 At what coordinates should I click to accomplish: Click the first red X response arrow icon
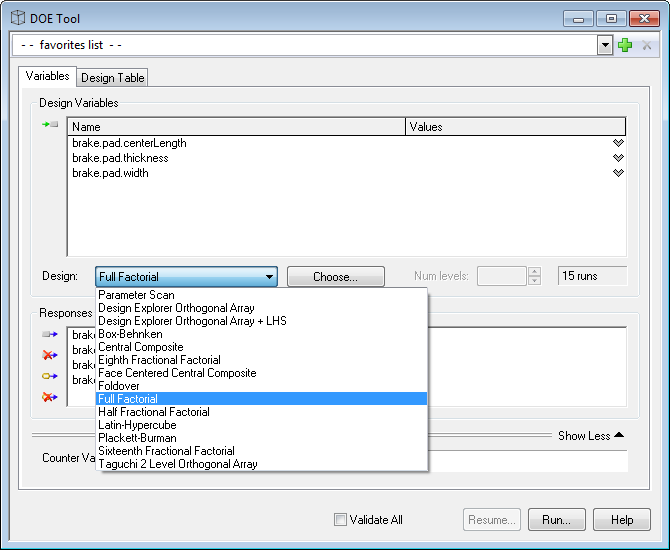click(x=49, y=355)
